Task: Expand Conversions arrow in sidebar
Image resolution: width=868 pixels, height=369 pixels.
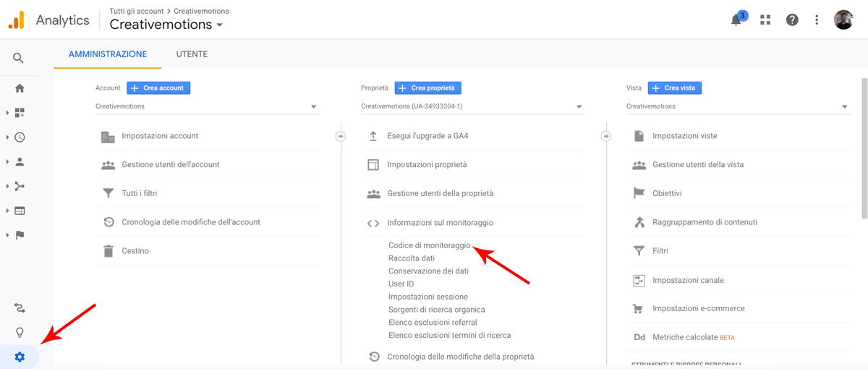Action: 7,235
